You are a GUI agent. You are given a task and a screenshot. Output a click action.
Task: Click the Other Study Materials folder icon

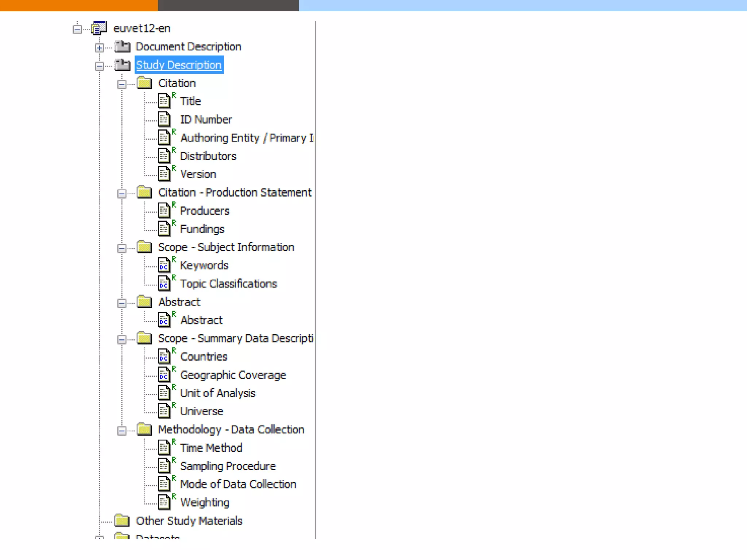[122, 520]
